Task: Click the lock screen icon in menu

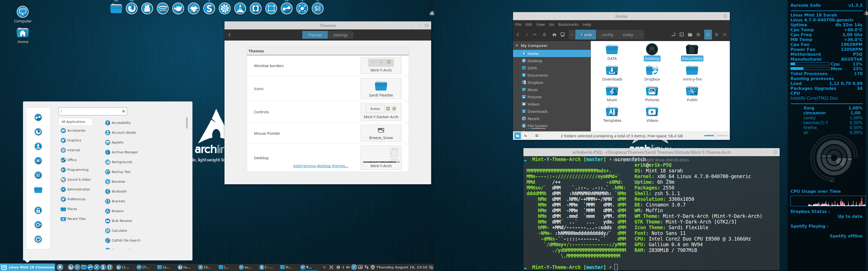Action: click(38, 210)
